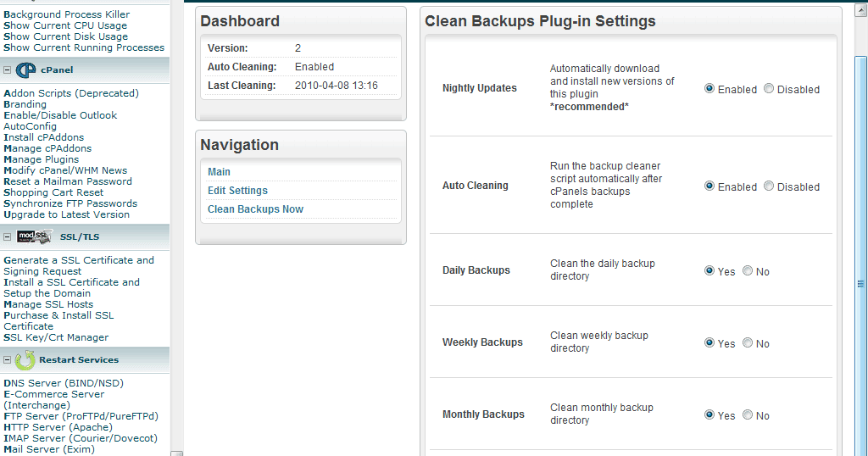Set Nightly Updates to Disabled
Screen dimensions: 868x456
768,88
